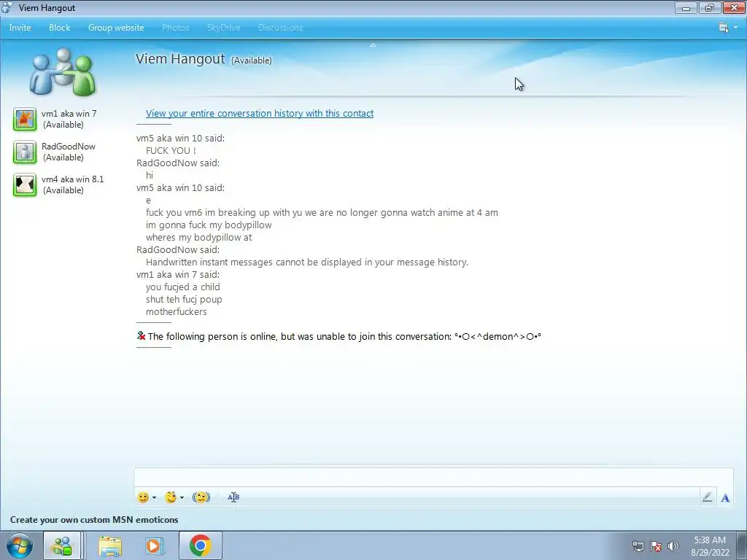Open Discussions in the top bar
The width and height of the screenshot is (747, 560).
pyautogui.click(x=281, y=28)
